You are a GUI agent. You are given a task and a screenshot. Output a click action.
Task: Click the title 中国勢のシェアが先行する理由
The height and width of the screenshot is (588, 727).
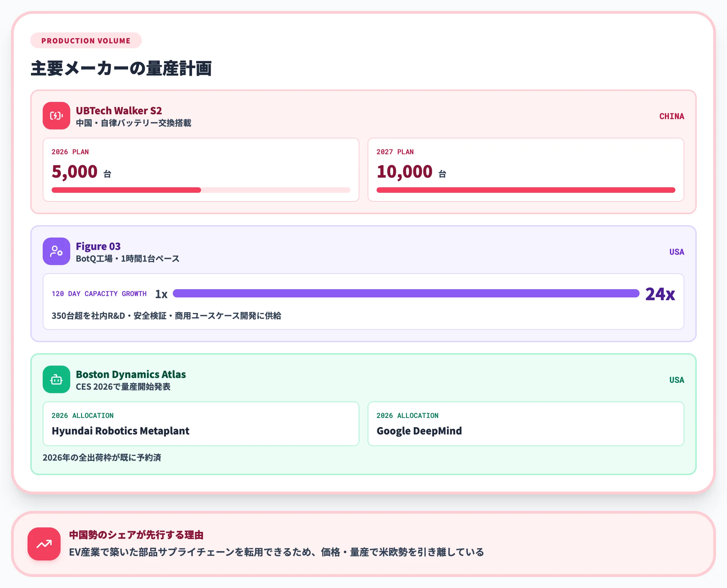point(136,535)
